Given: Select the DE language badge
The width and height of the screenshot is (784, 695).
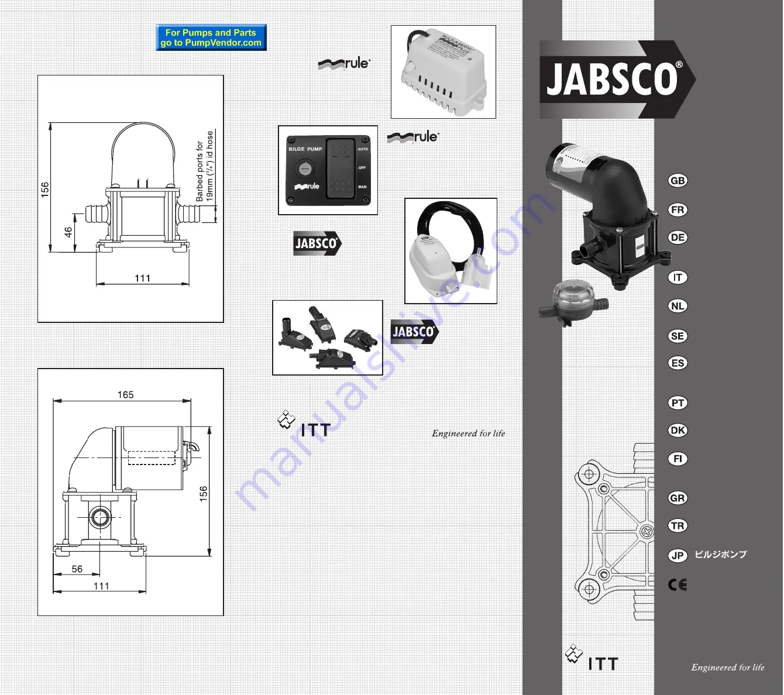Looking at the screenshot, I should (x=678, y=238).
